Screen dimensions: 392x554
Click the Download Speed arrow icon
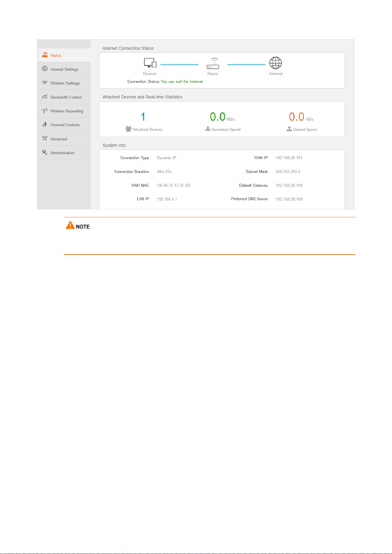[x=208, y=129]
